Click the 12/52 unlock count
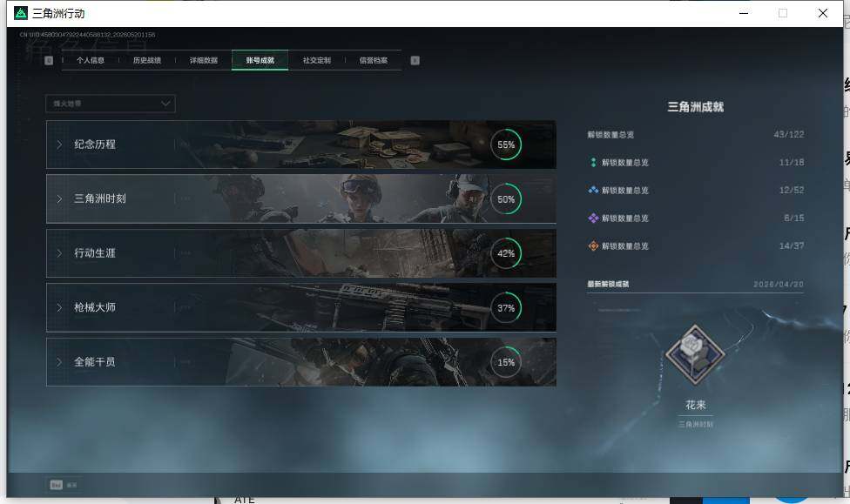The width and height of the screenshot is (850, 504). click(792, 190)
